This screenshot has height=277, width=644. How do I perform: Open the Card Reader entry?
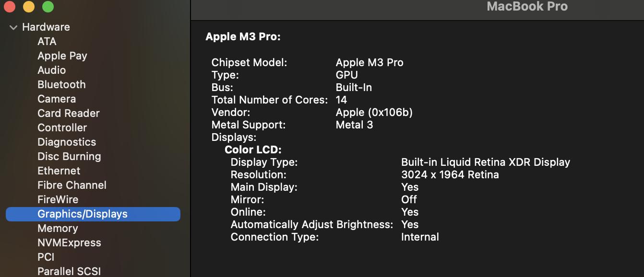tap(69, 113)
